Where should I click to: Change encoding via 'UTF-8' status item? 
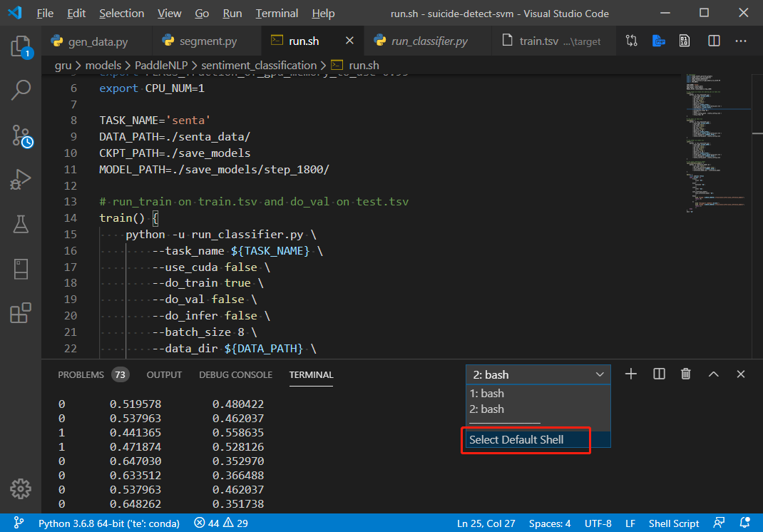click(598, 523)
